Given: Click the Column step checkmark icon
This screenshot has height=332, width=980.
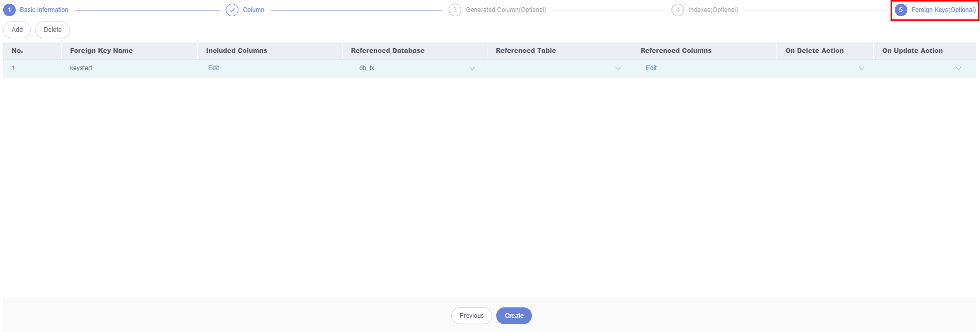Looking at the screenshot, I should (x=232, y=10).
